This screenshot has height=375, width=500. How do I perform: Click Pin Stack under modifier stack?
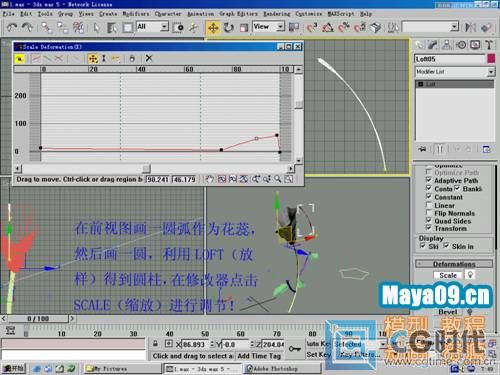click(423, 149)
